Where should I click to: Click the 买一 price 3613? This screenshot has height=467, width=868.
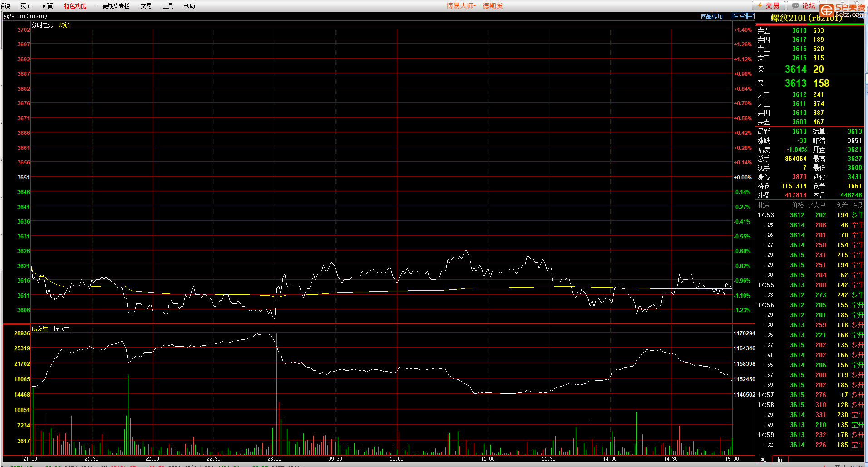pos(795,83)
